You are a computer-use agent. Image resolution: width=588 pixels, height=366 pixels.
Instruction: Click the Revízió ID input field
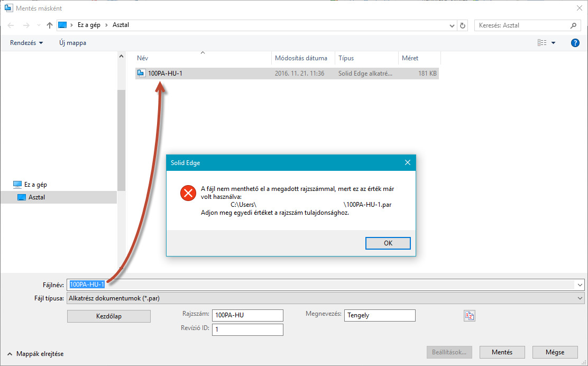pos(247,330)
